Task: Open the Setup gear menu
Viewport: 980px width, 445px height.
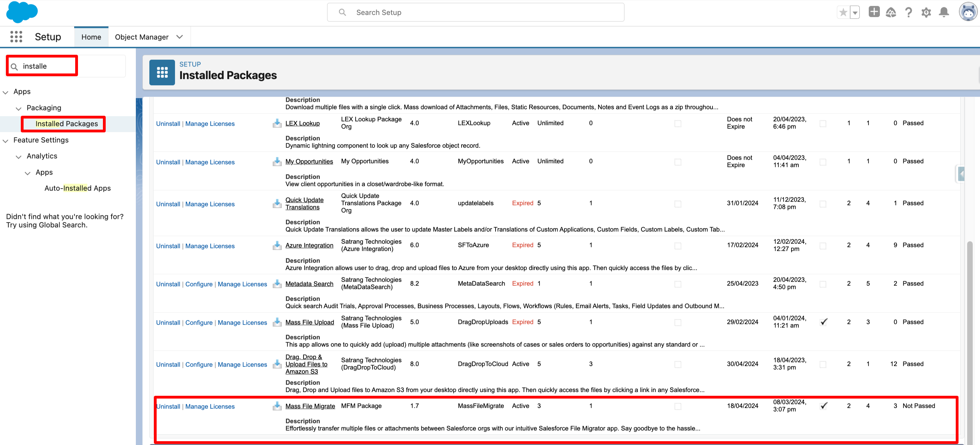Action: point(926,12)
